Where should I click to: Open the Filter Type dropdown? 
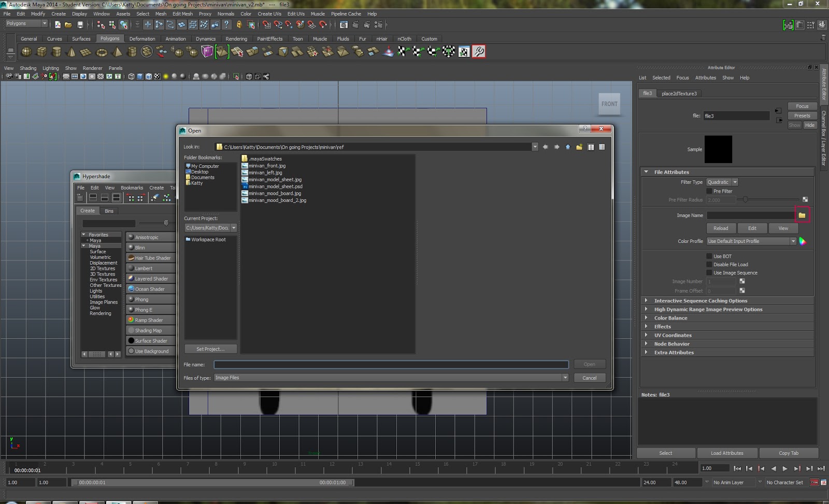[x=722, y=182]
